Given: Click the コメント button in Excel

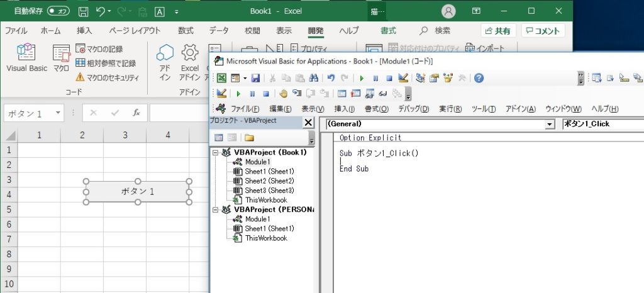Looking at the screenshot, I should (x=543, y=31).
